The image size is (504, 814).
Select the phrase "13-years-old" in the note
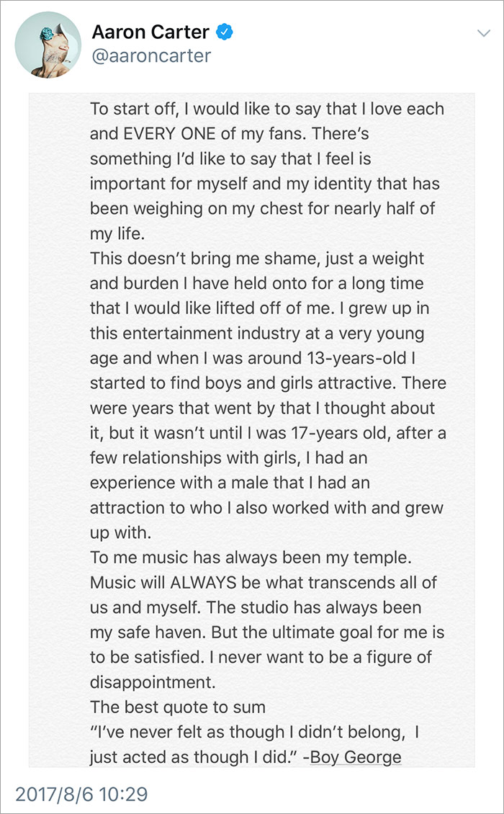(357, 358)
